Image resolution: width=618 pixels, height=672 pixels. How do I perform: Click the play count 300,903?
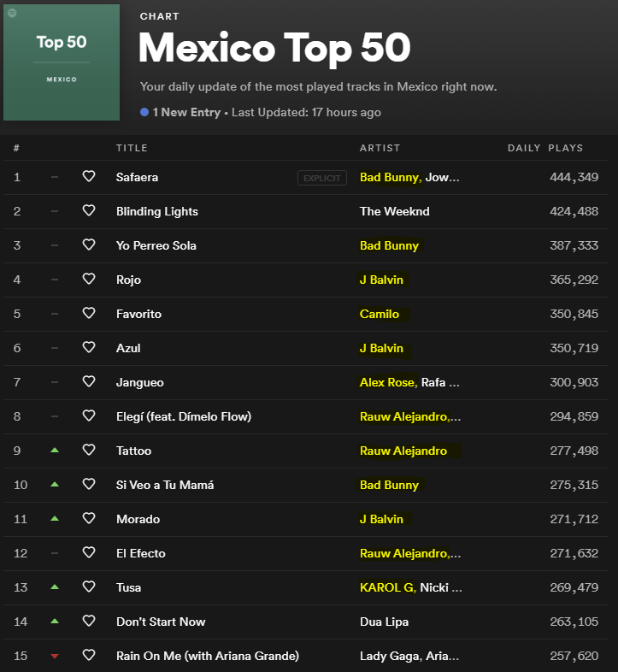[x=574, y=382]
